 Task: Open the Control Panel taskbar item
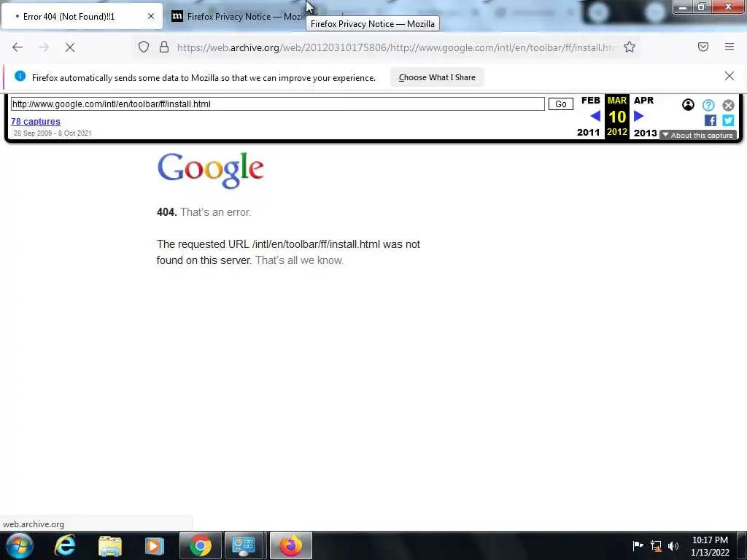point(244,545)
